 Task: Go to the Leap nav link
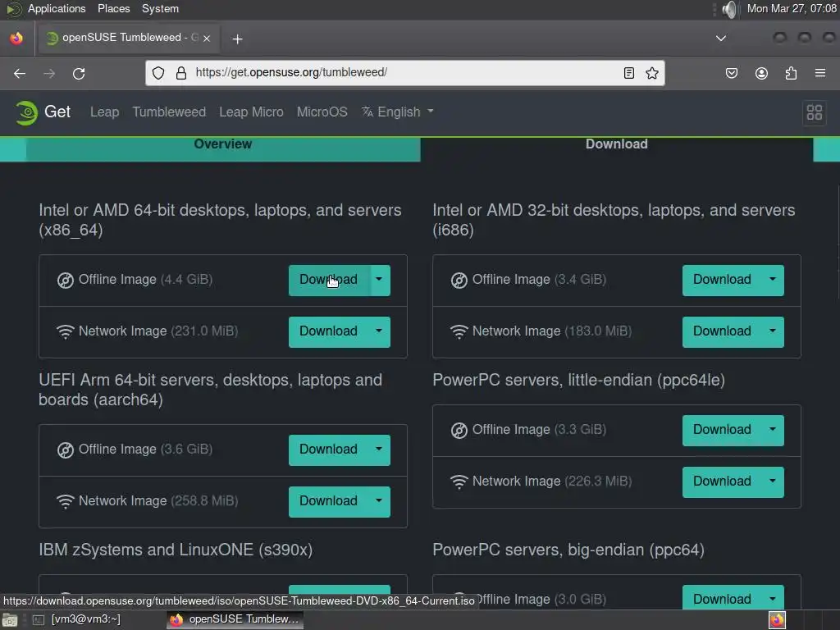pyautogui.click(x=104, y=112)
